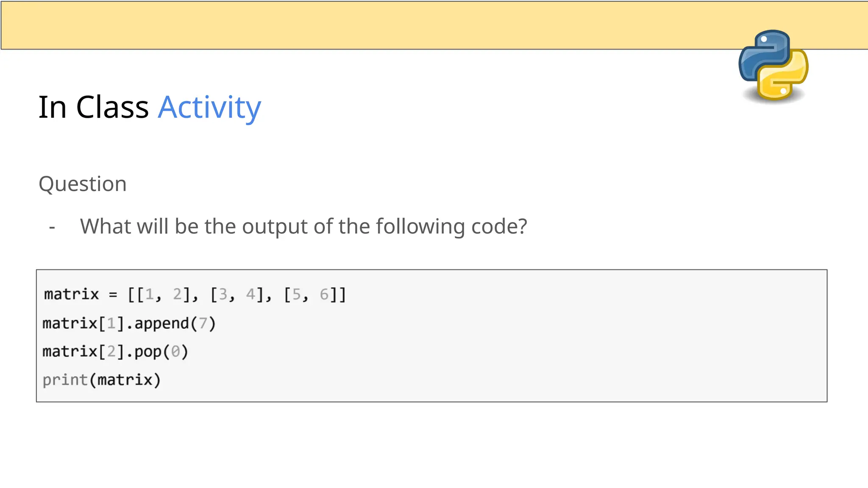
Task: Click number 7 in append call
Action: (x=203, y=324)
